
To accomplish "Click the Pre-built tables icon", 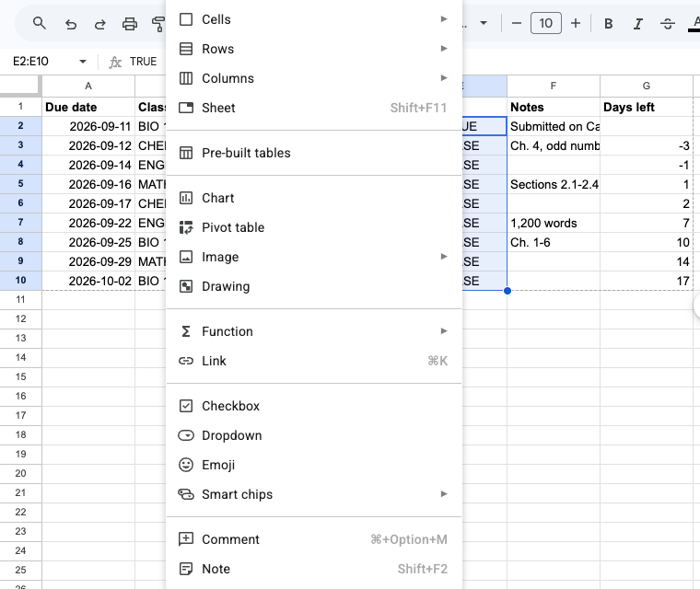I will pyautogui.click(x=186, y=153).
